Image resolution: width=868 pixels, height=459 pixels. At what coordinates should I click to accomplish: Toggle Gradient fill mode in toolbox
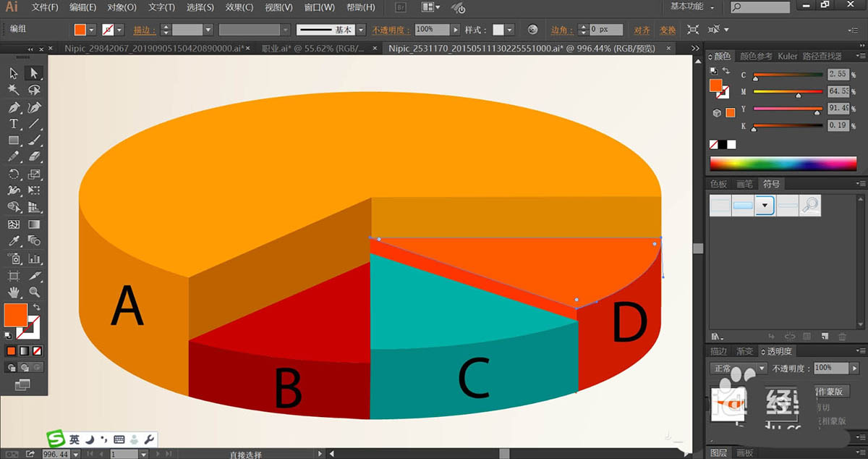coord(23,350)
